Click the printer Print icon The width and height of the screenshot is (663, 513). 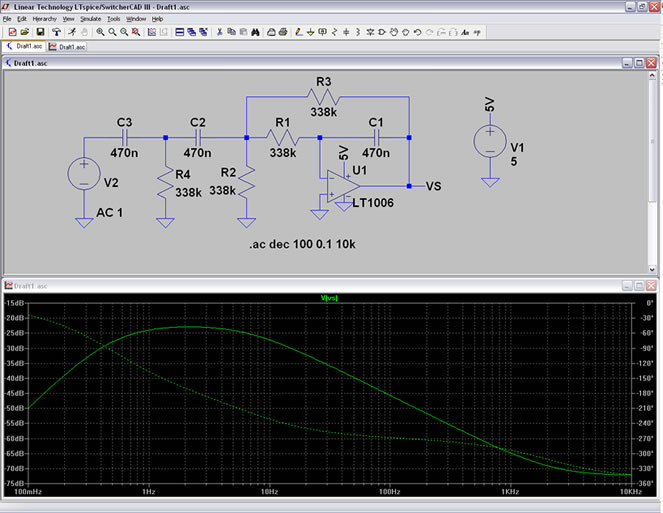(x=281, y=32)
